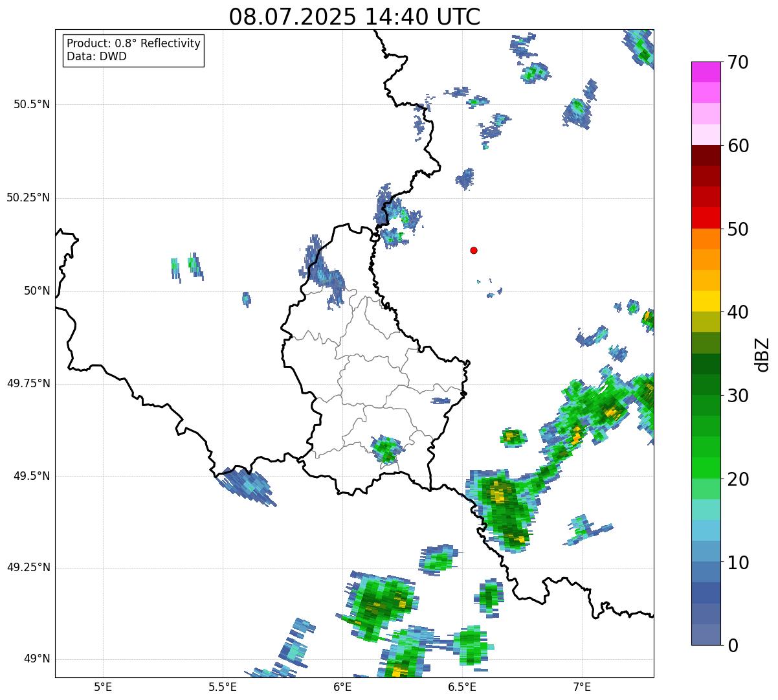Click the dBZ colorbar axis label
Viewport: 778px width, 700px height.
(763, 354)
